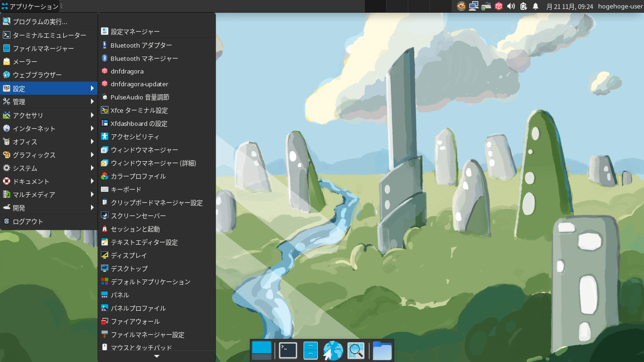Open Xfdashboard の設定
The width and height of the screenshot is (644, 362).
[x=157, y=123]
